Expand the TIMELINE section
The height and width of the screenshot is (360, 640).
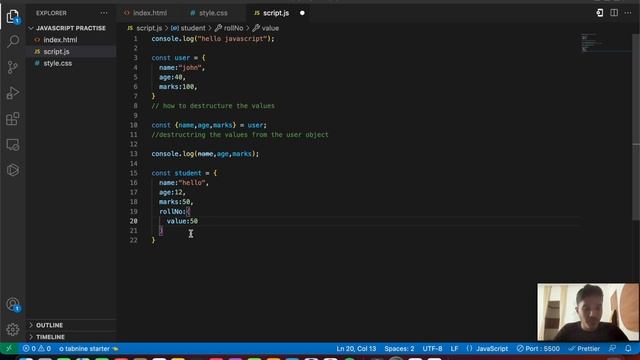tap(50, 337)
